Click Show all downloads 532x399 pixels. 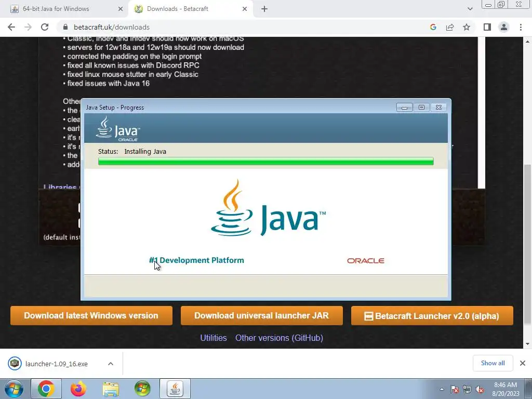click(493, 363)
